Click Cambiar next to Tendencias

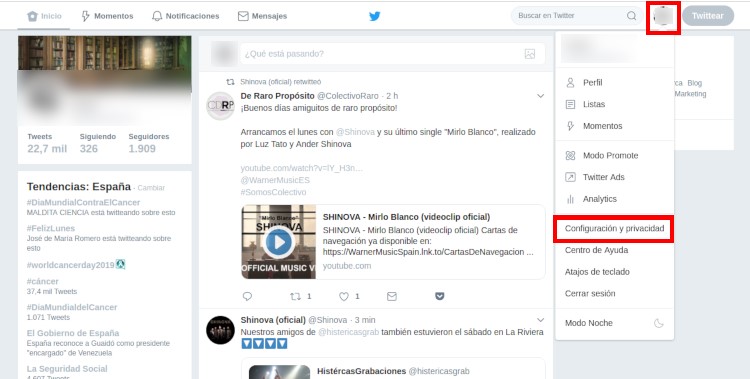[151, 188]
